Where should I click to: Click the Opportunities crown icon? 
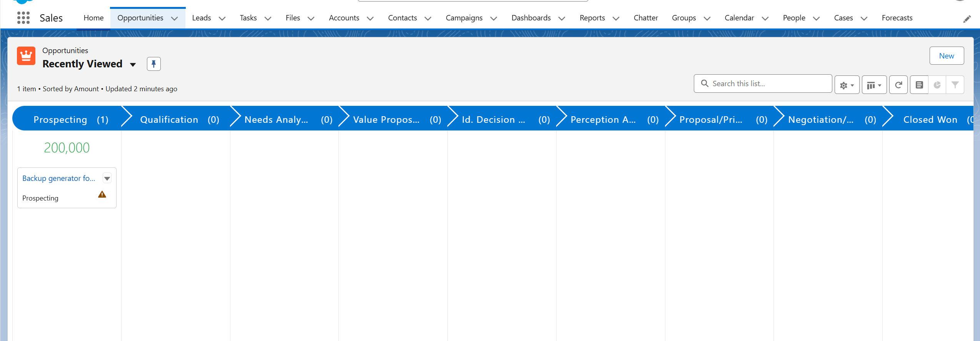[x=26, y=56]
